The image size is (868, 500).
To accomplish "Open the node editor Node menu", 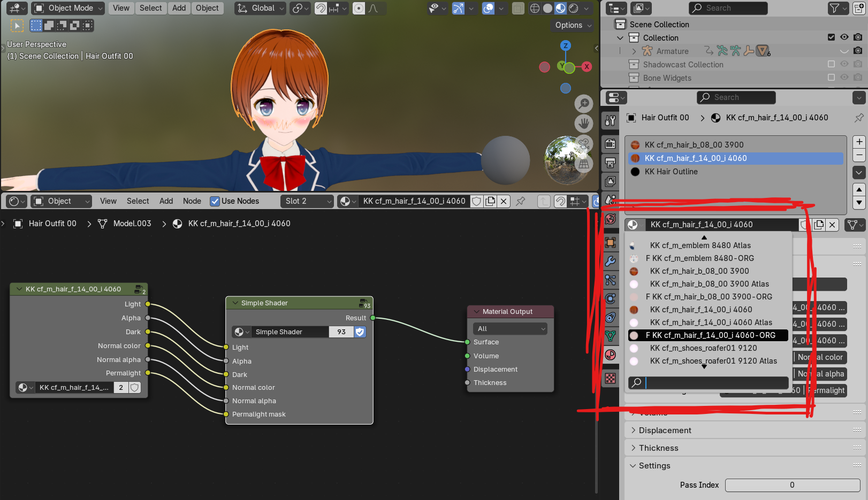I will click(192, 201).
